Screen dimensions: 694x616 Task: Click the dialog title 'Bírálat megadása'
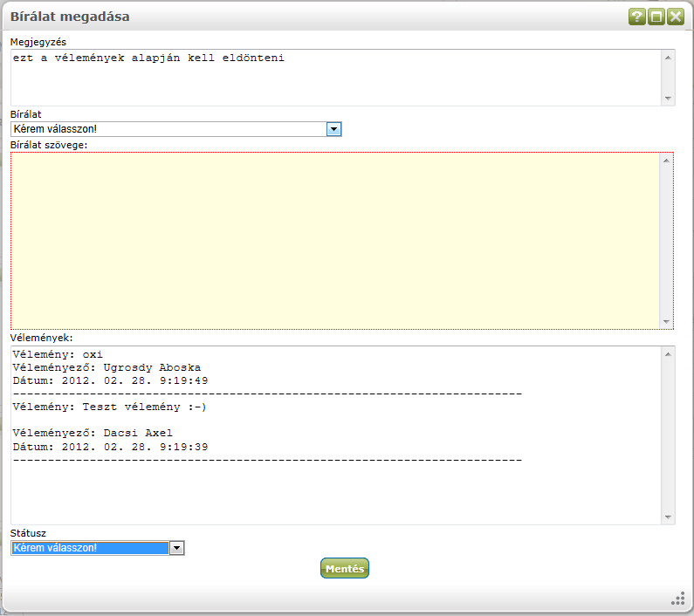(x=70, y=17)
